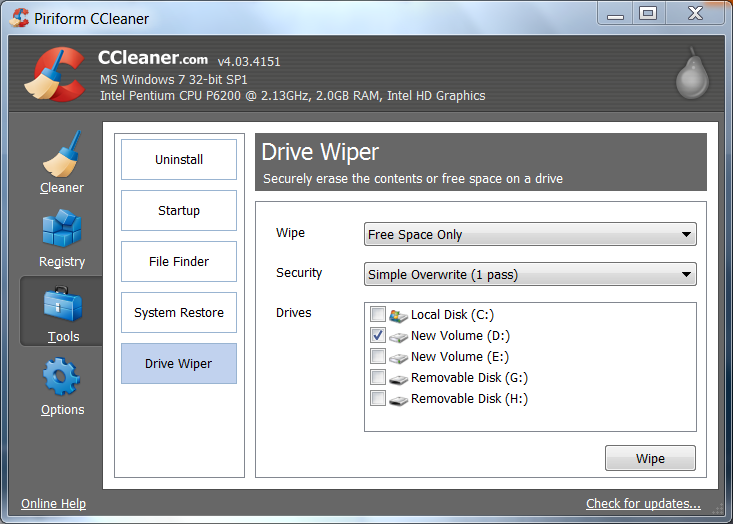The width and height of the screenshot is (733, 524).
Task: Click the 'Piriform CCleaner' window title text
Action: [x=92, y=19]
